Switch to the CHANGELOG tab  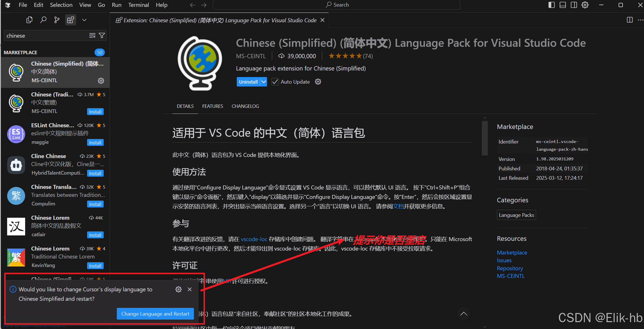[245, 106]
